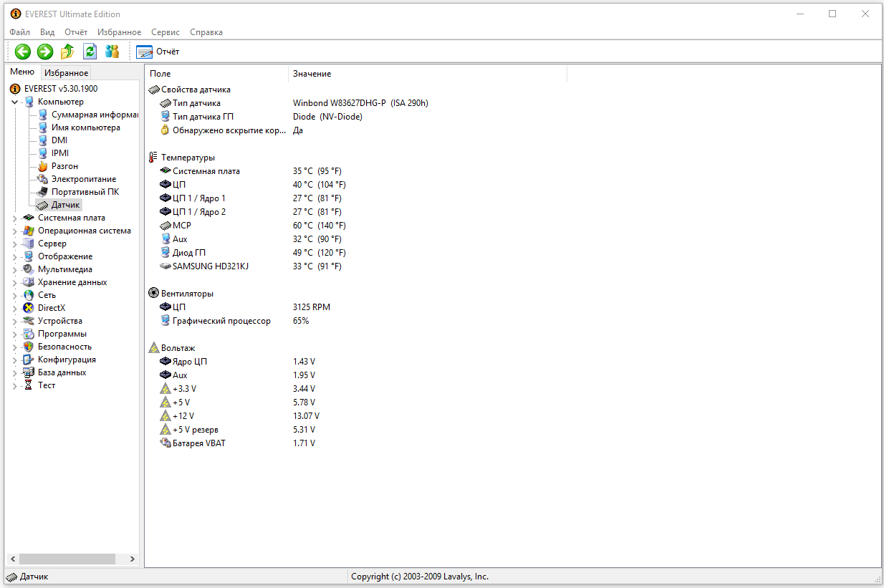Image resolution: width=884 pixels, height=588 pixels.
Task: Select Имя компьютера tree item
Action: pyautogui.click(x=85, y=127)
